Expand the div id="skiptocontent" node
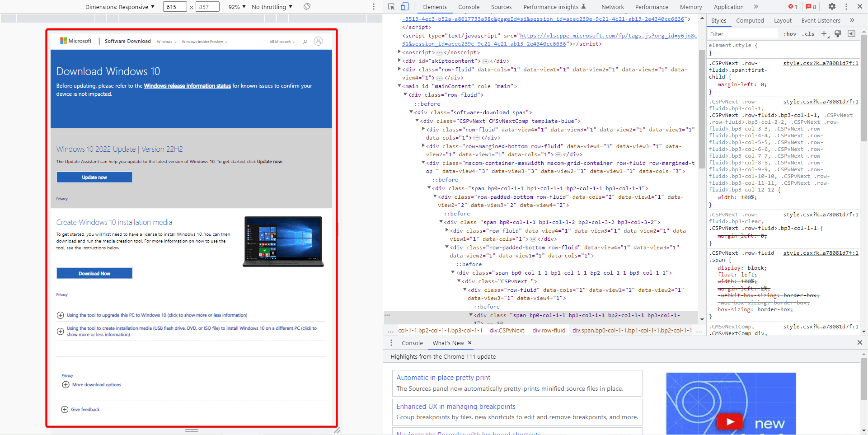 [399, 61]
